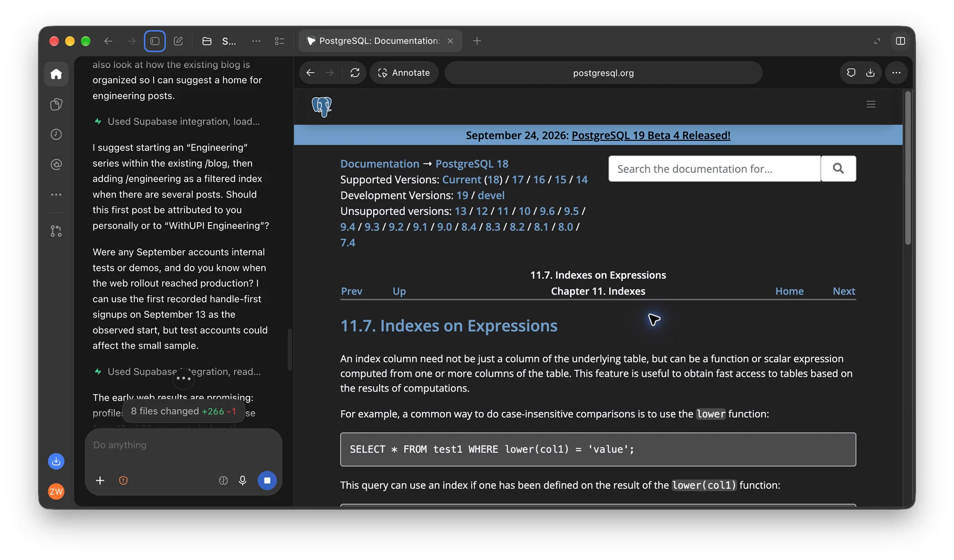Click the download icon in browser toolbar
This screenshot has width=954, height=560.
coord(870,73)
